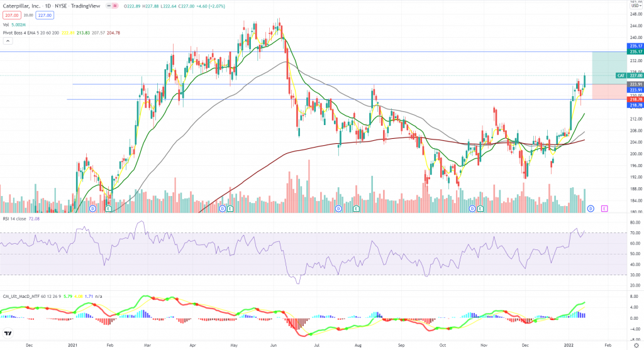This screenshot has width=644, height=350.
Task: Open the purple upcoming earnings marker
Action: [x=604, y=209]
